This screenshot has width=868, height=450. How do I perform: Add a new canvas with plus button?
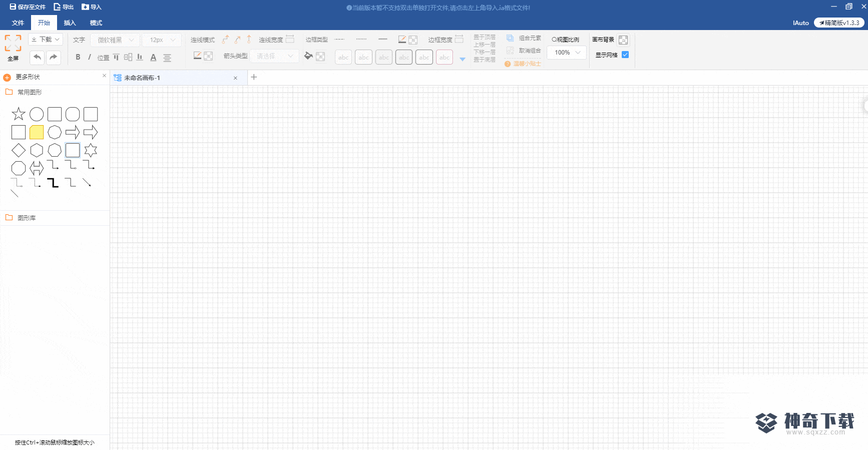(x=254, y=77)
